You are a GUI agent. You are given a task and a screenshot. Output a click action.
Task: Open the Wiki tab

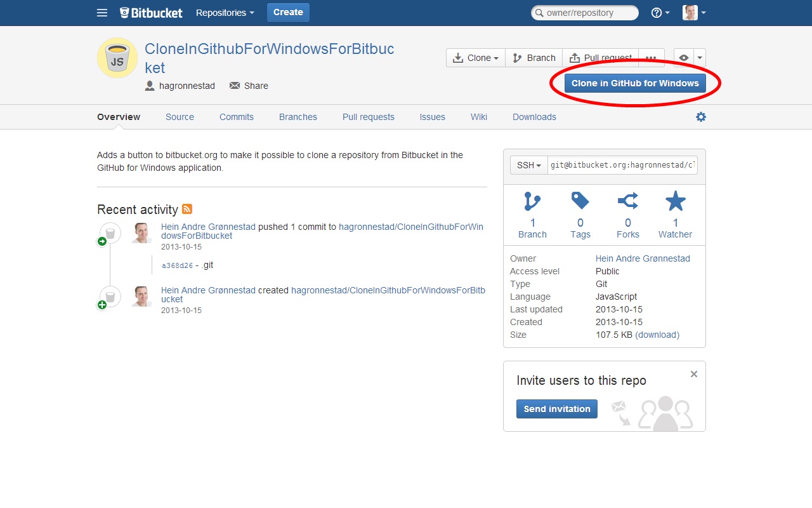point(479,117)
